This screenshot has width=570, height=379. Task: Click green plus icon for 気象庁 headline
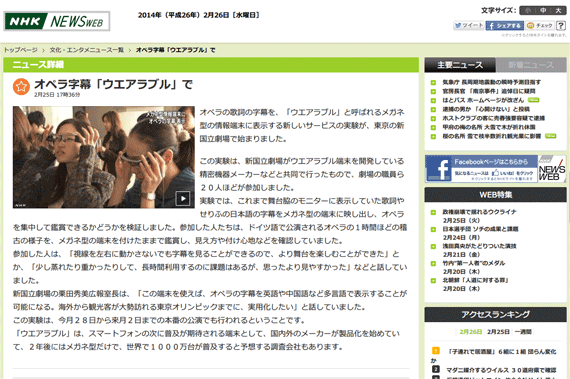point(433,82)
